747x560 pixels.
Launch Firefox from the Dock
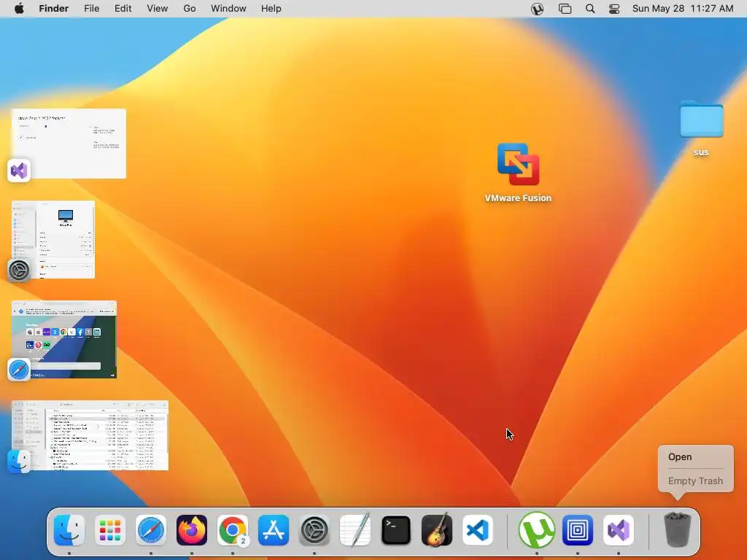(x=192, y=530)
